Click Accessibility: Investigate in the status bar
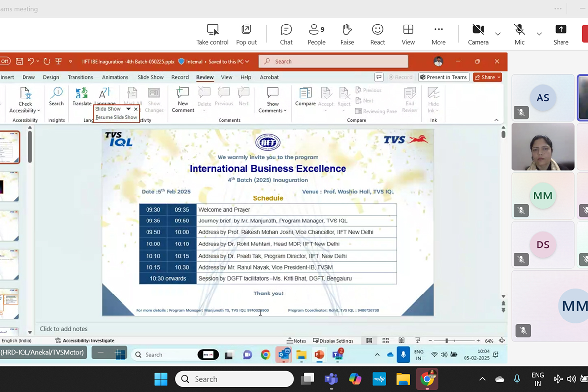The image size is (588, 392). pyautogui.click(x=85, y=341)
